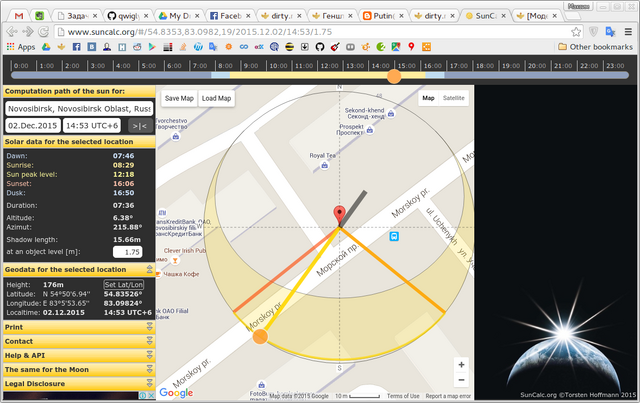Image resolution: width=640 pixels, height=403 pixels.
Task: Click the Load Map button
Action: tap(216, 98)
